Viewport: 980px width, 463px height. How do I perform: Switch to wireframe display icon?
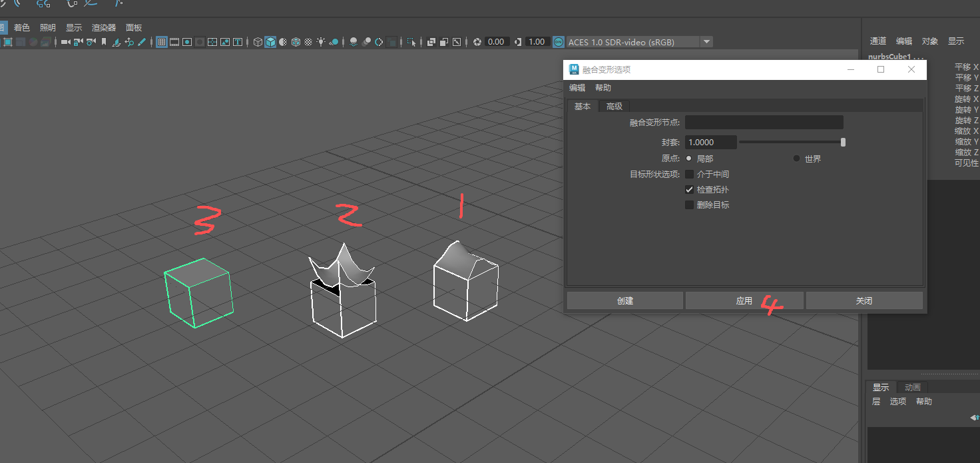(x=258, y=42)
